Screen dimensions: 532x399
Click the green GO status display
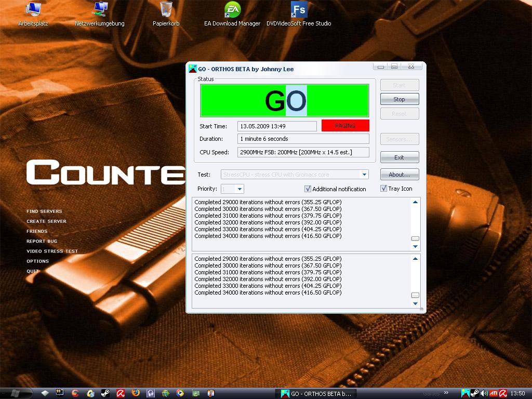pos(285,101)
